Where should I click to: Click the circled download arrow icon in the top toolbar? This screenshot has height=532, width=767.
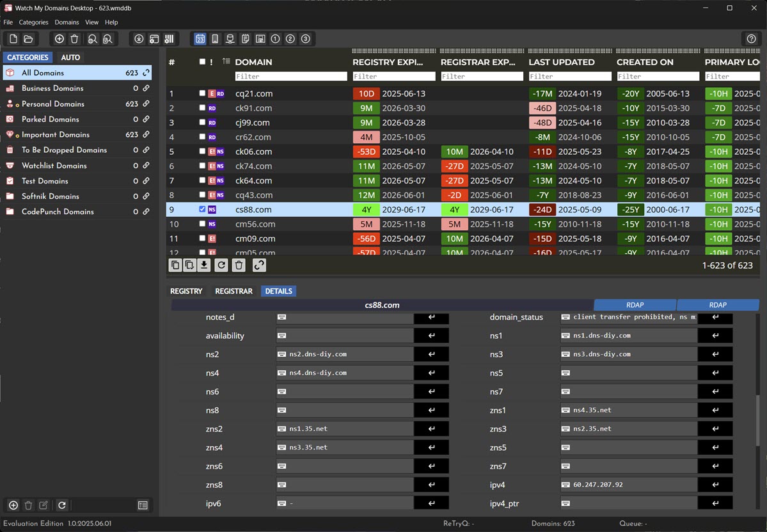coord(139,38)
